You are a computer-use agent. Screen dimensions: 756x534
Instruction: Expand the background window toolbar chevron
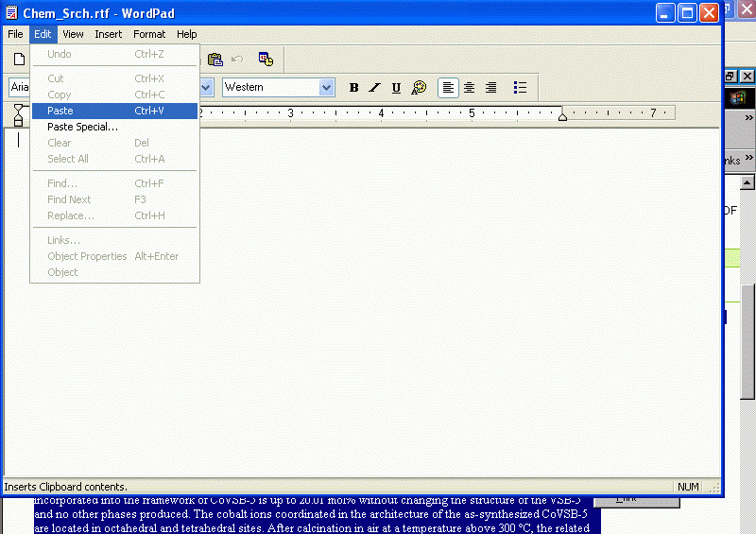coord(748,117)
